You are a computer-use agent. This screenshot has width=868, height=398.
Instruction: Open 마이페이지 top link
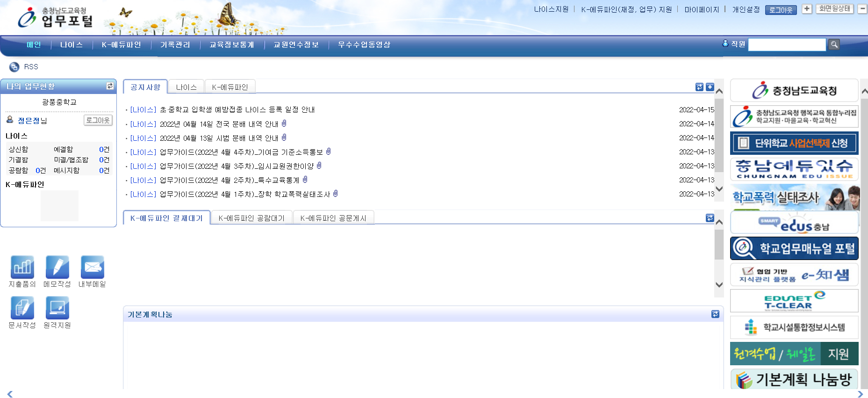tap(702, 9)
